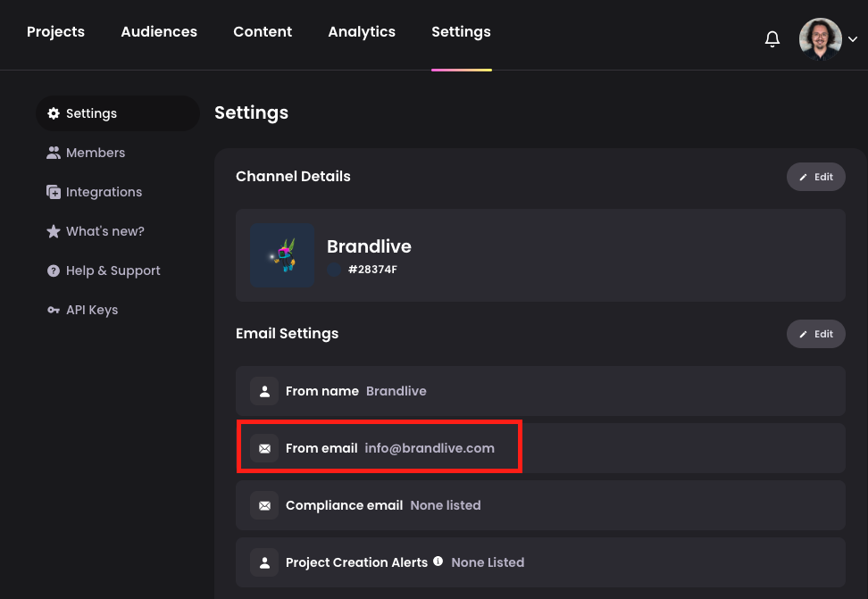Click the Help & Support question icon
The width and height of the screenshot is (868, 599).
tap(54, 270)
